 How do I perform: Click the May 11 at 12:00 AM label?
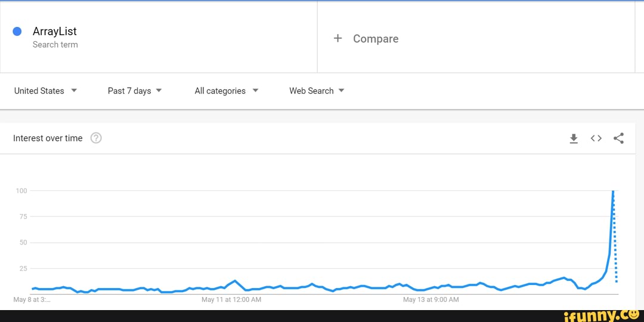pyautogui.click(x=231, y=300)
